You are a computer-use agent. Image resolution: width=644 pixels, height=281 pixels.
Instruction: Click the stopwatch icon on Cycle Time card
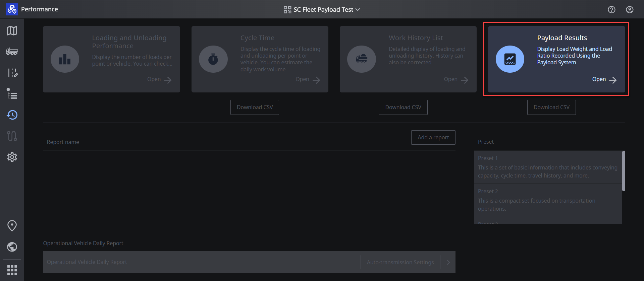(213, 59)
